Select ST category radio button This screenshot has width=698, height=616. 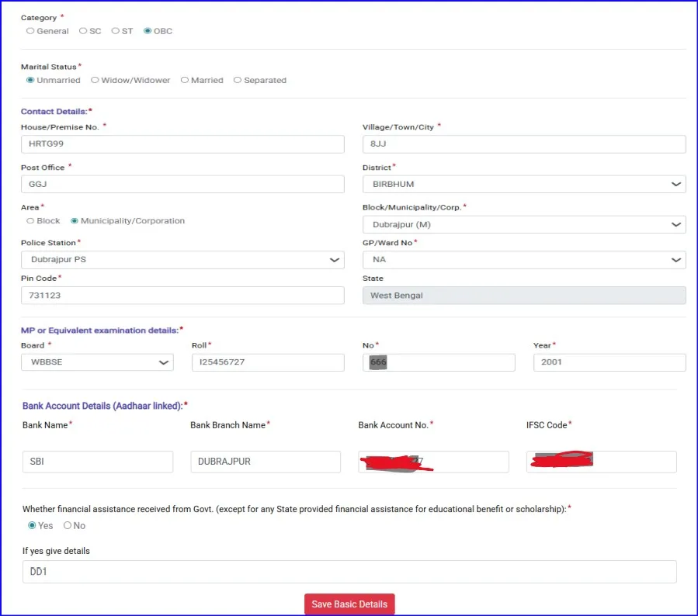(115, 31)
